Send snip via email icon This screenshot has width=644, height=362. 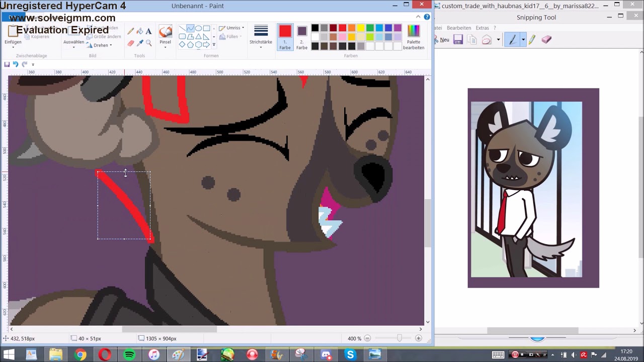(487, 40)
